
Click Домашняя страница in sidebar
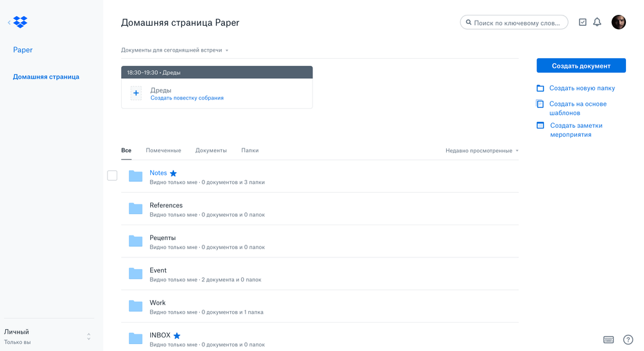pyautogui.click(x=46, y=77)
